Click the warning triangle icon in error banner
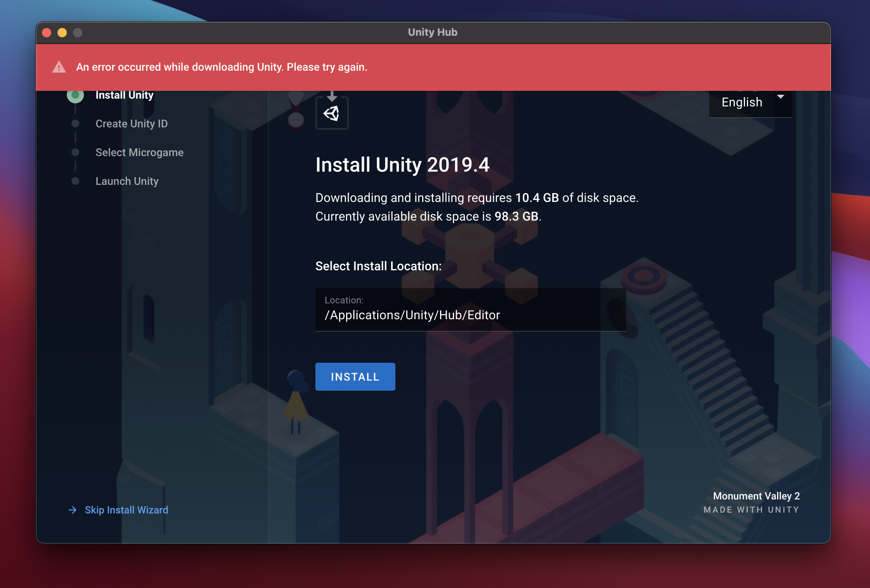Screen dimensions: 870x588 coord(59,67)
